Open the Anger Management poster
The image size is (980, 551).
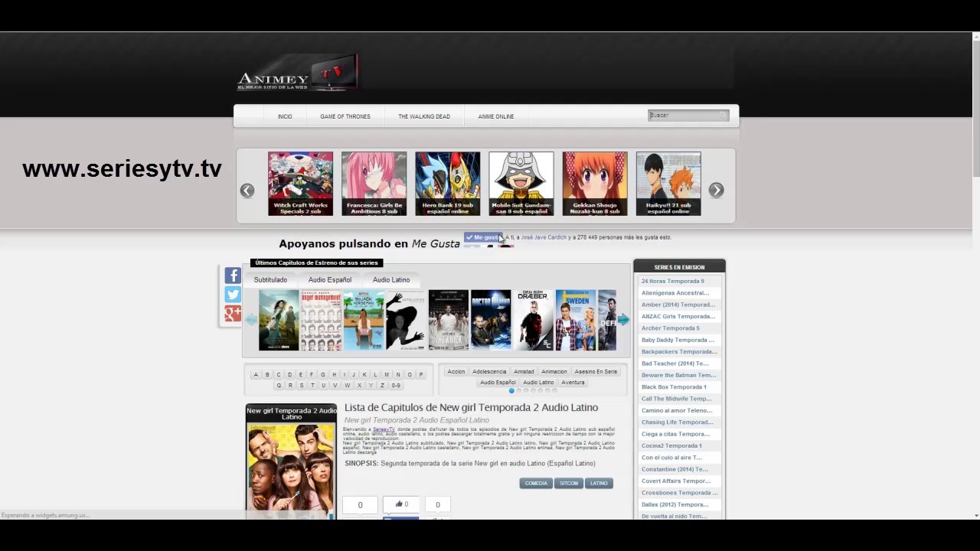321,320
